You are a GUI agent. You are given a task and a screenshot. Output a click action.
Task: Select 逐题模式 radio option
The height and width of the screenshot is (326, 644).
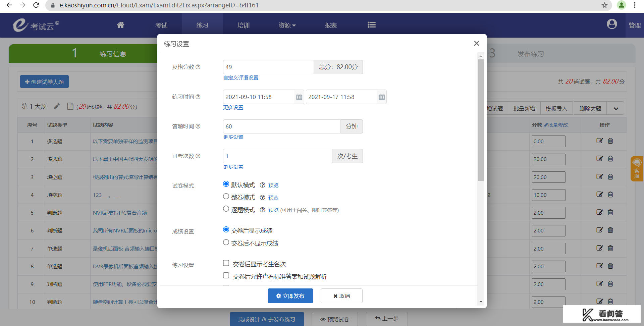coord(226,209)
